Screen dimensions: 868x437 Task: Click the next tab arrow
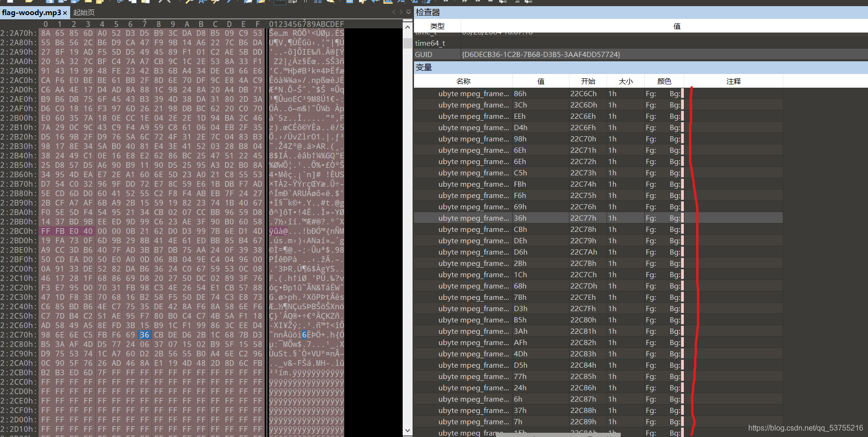[x=401, y=12]
